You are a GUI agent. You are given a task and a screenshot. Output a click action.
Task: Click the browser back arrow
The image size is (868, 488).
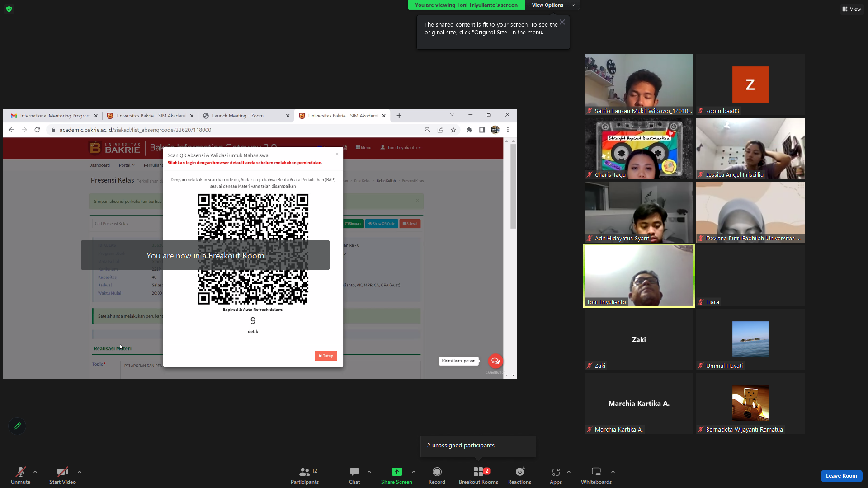tap(12, 130)
